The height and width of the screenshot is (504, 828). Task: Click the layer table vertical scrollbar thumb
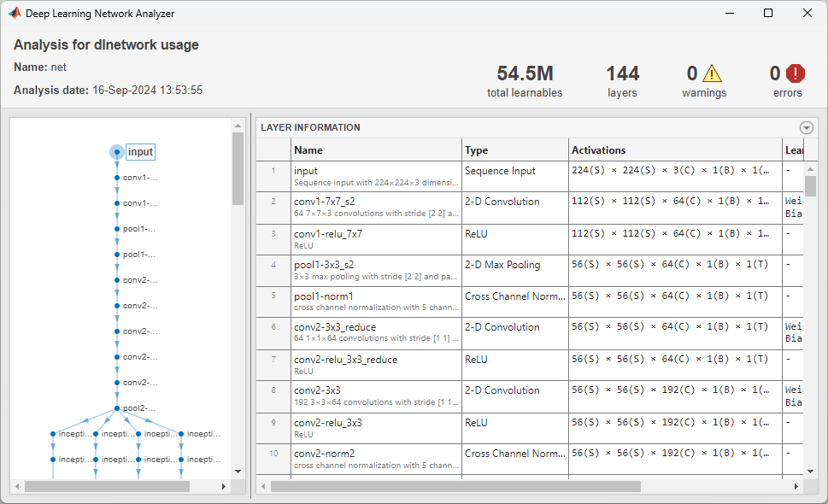[x=810, y=186]
